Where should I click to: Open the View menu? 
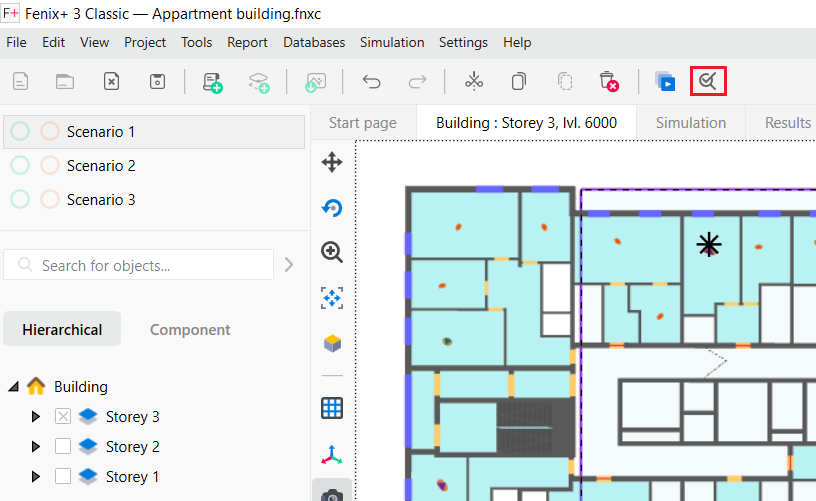[x=94, y=43]
